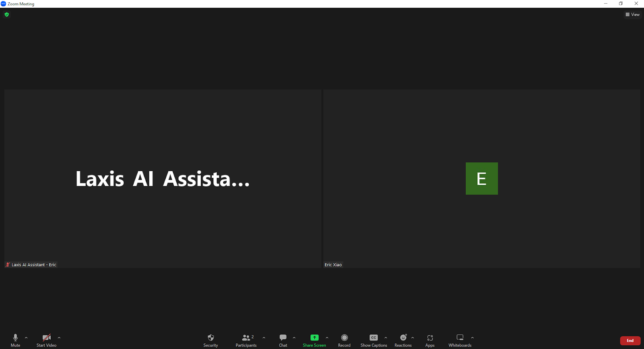
Task: Open Whiteboards
Action: (460, 340)
